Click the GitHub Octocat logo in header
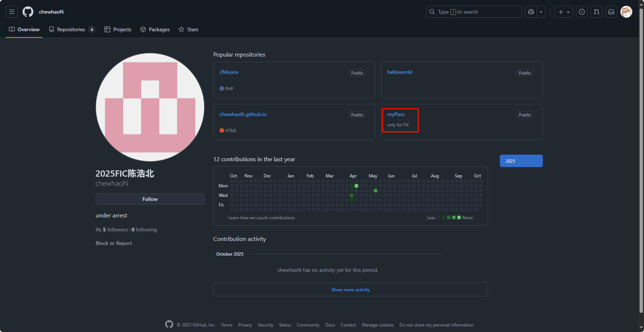Viewport: 644px width, 332px height. pos(28,12)
